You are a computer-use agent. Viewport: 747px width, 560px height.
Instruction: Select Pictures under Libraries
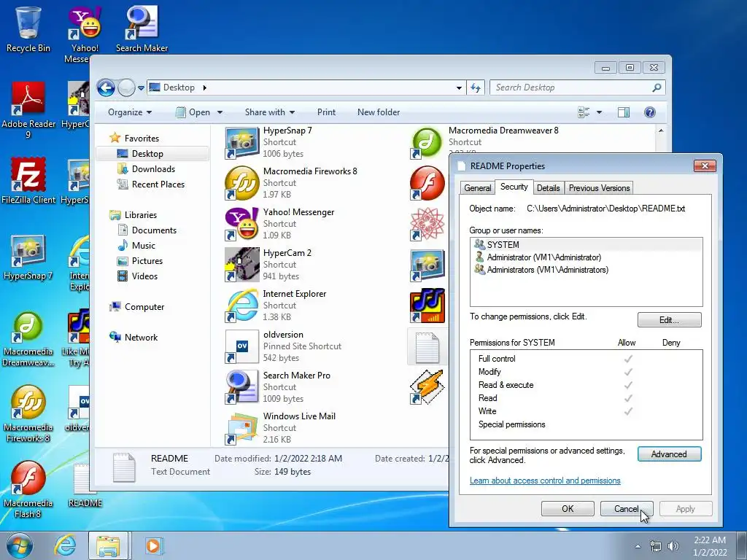[x=140, y=261]
